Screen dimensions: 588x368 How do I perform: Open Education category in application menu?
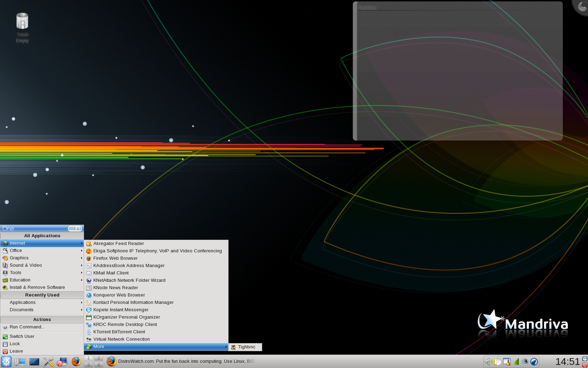point(42,280)
